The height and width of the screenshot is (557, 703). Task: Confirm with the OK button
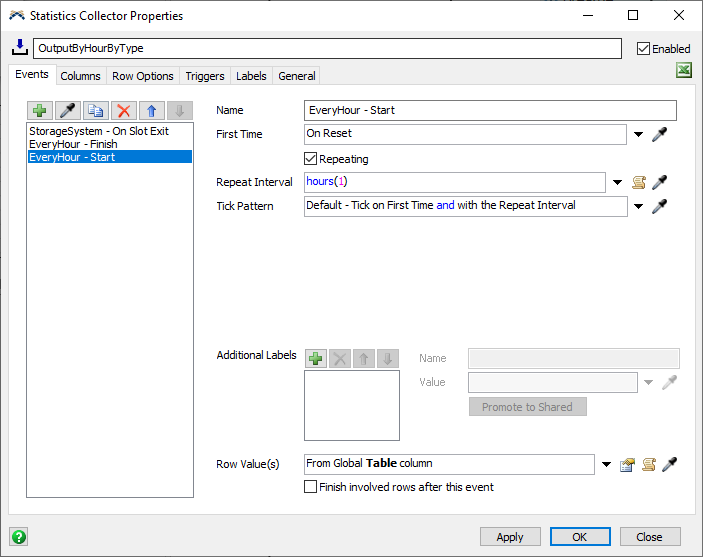pyautogui.click(x=580, y=536)
